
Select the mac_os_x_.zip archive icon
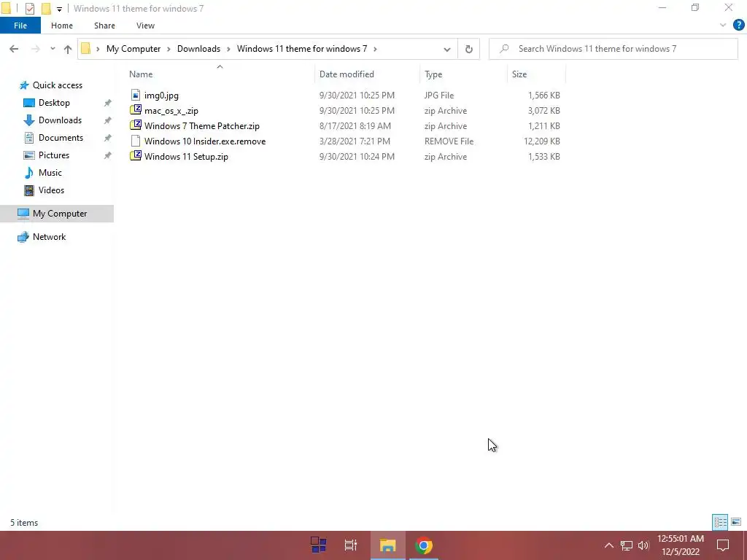click(x=136, y=110)
